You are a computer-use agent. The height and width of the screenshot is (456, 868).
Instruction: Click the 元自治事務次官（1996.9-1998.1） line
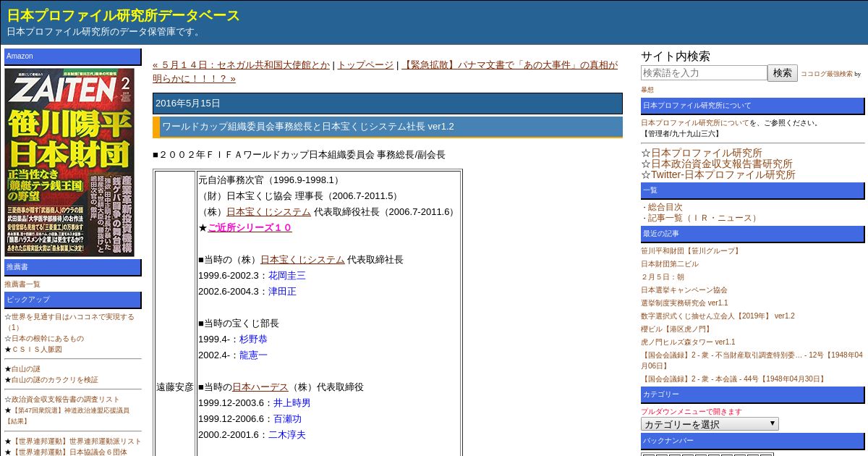(x=270, y=180)
